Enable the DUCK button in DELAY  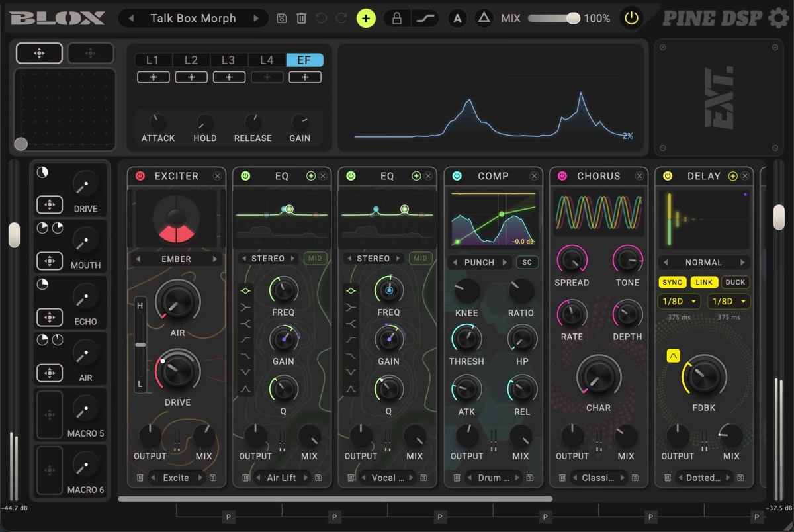(735, 282)
